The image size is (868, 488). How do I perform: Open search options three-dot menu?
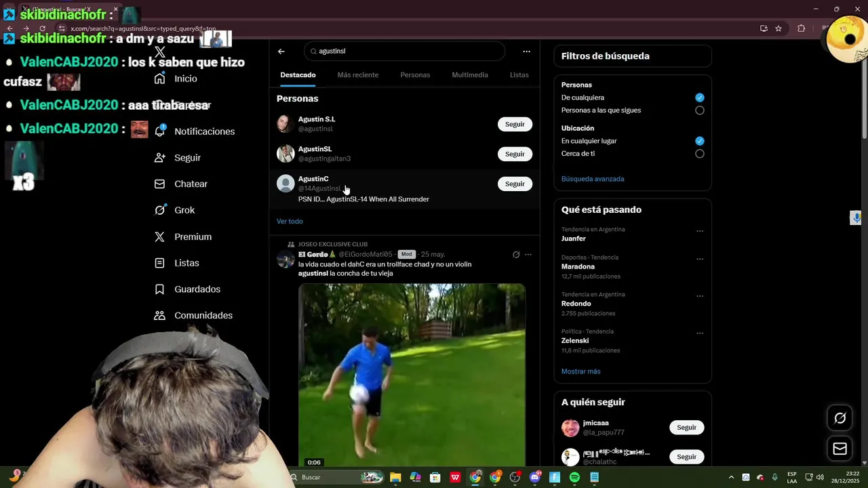tap(526, 52)
